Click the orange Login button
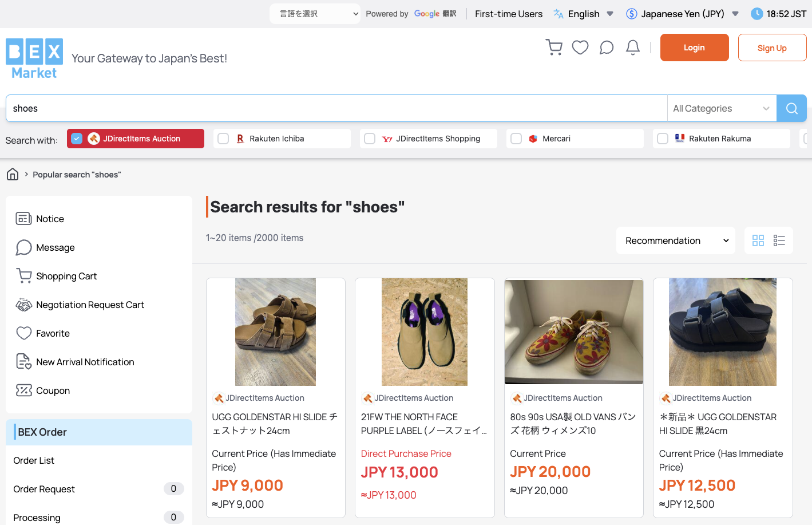Image resolution: width=812 pixels, height=525 pixels. 694,48
